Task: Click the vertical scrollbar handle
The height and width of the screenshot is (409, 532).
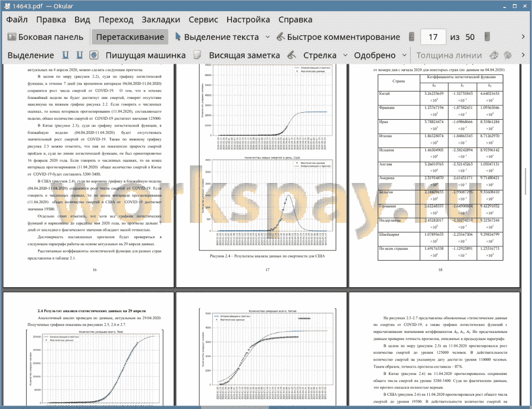Action: pos(526,181)
